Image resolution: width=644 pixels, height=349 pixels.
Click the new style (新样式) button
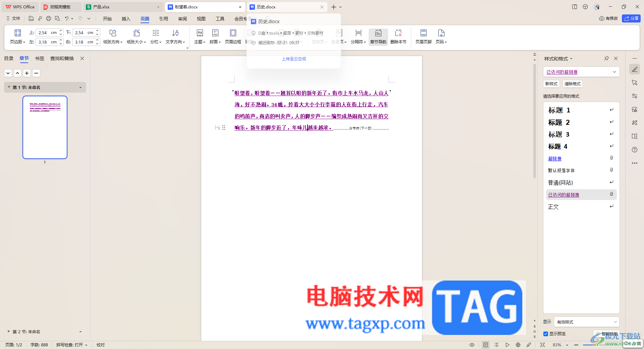[551, 84]
